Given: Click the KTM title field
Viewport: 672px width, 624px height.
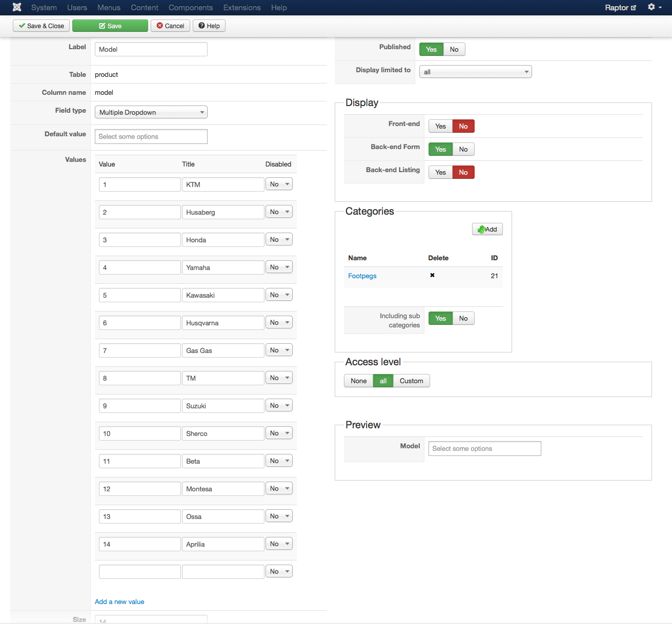Looking at the screenshot, I should [223, 184].
